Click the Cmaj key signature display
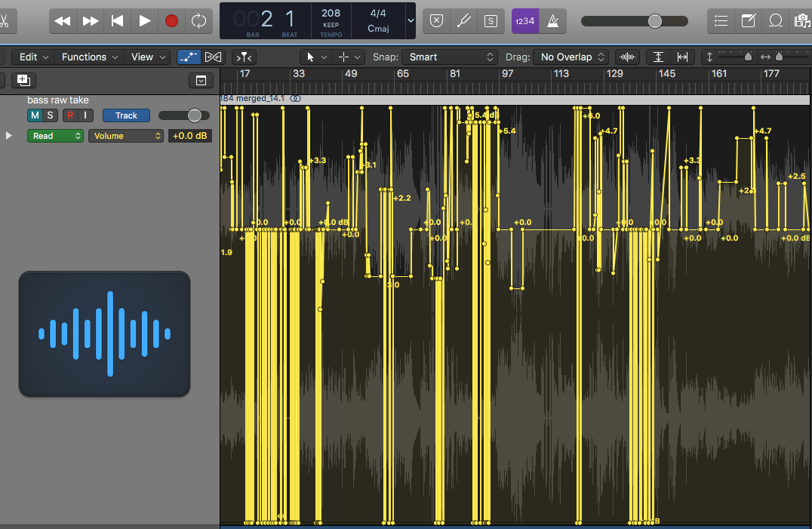Screen dimensions: 812x529 click(378, 29)
